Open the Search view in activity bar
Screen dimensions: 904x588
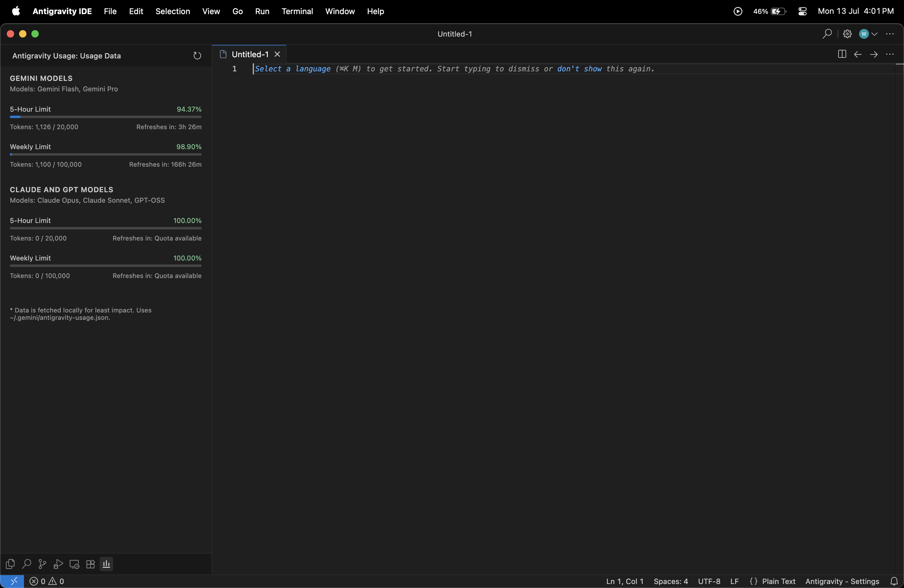click(x=26, y=564)
